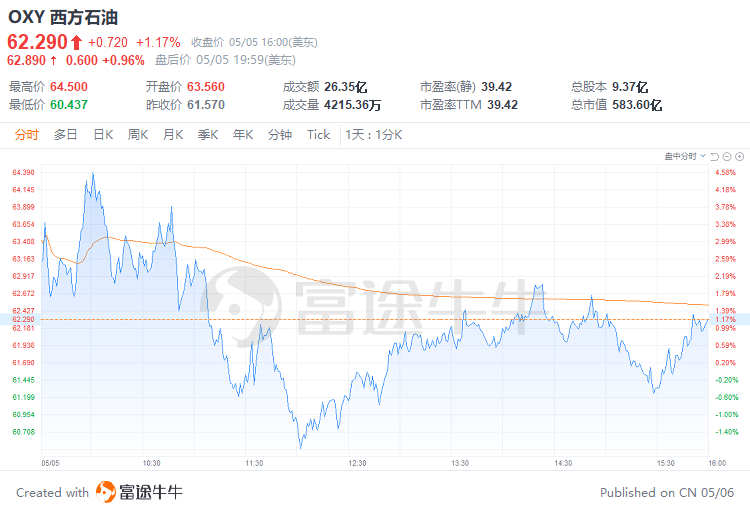Click the 开盘价 value 63.560
The image size is (750, 513).
coord(206,87)
